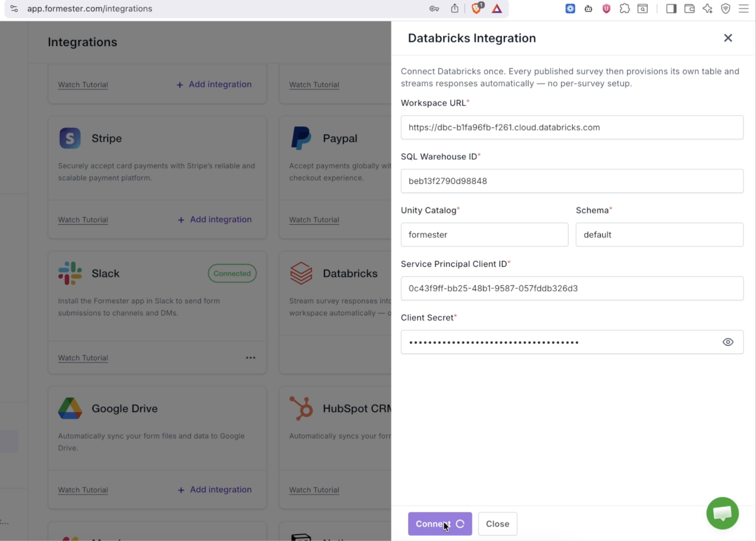Screen dimensions: 756x541
Task: Click the Unity Catalog label
Action: coord(429,210)
